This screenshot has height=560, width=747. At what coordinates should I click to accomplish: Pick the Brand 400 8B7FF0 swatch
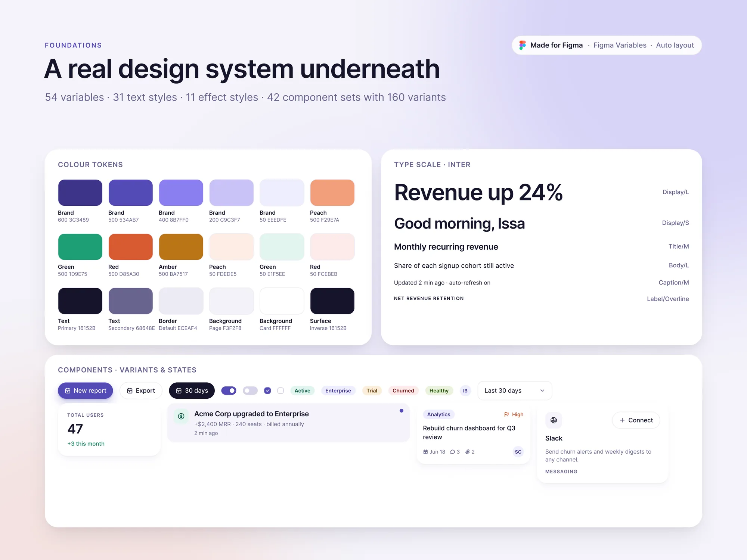pyautogui.click(x=181, y=193)
